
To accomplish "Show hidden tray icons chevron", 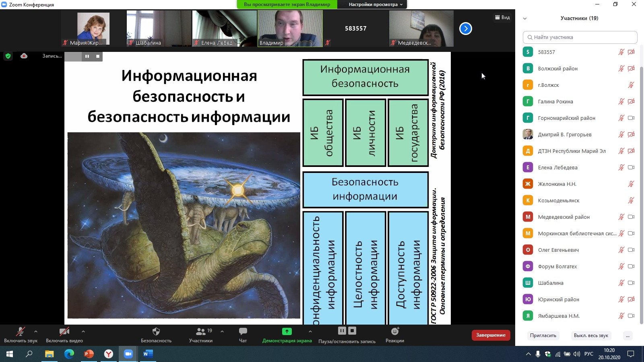I will tap(528, 354).
